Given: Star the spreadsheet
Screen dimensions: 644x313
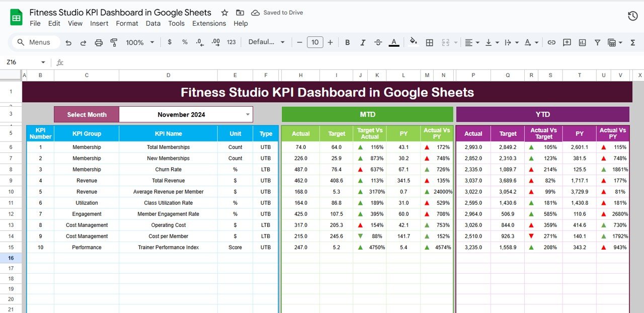Looking at the screenshot, I should 224,12.
